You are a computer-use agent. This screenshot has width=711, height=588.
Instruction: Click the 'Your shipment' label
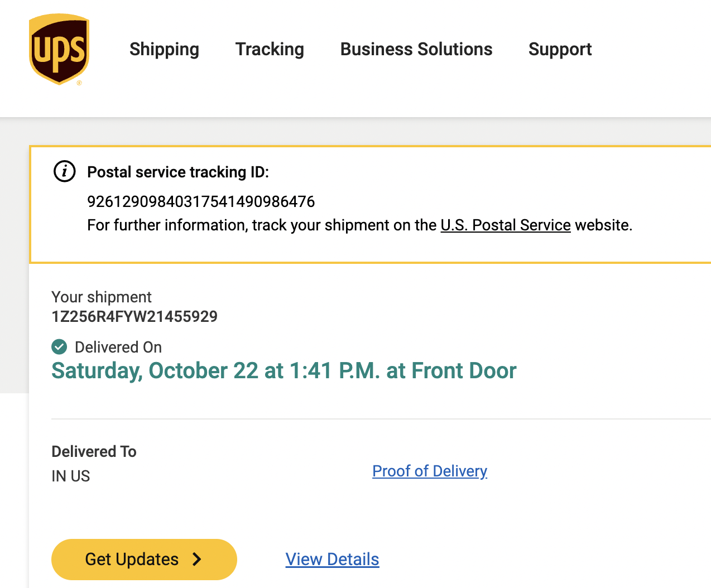[x=102, y=297]
